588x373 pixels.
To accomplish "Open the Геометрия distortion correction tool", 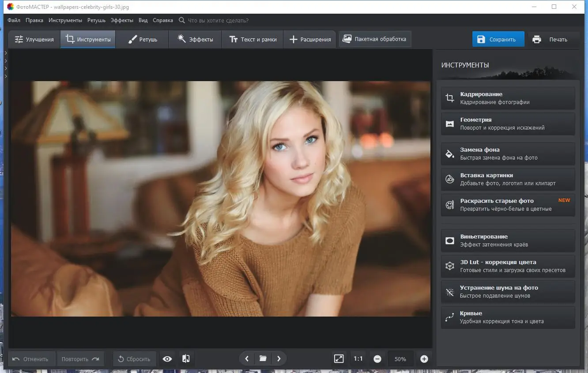I will [x=507, y=123].
